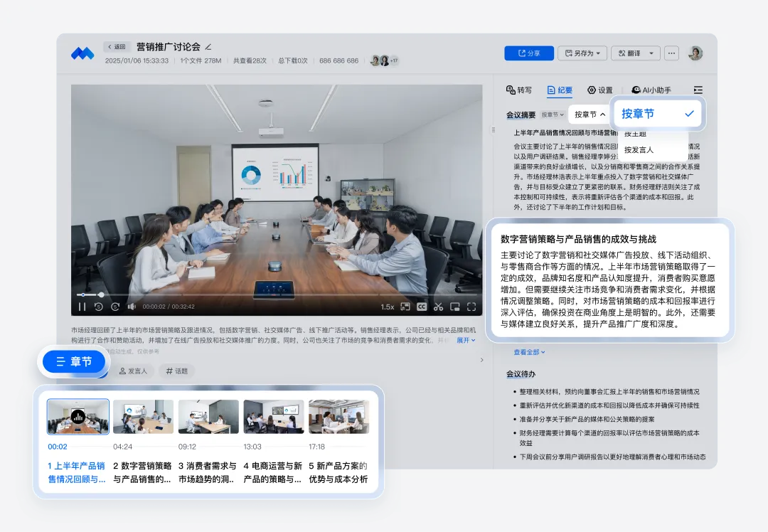Click the scissors clip tool icon
The height and width of the screenshot is (532, 768).
tap(438, 307)
